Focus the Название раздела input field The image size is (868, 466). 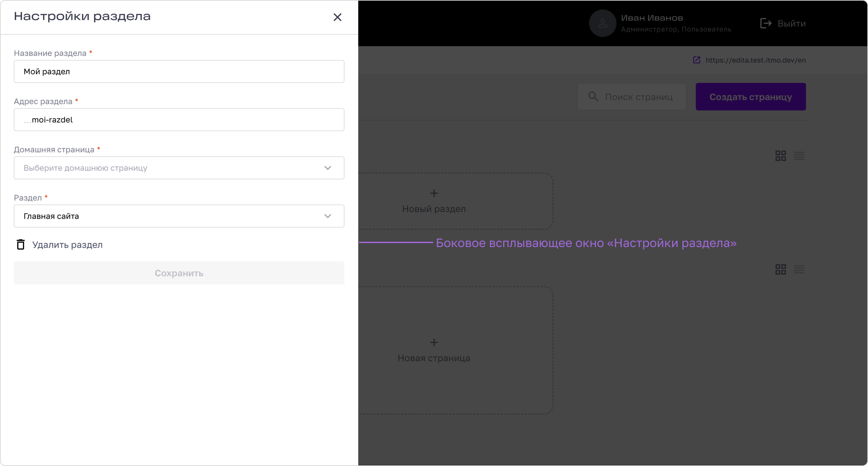point(179,71)
